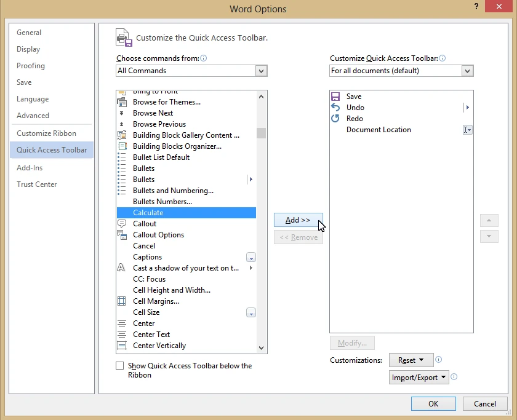Switch to the Customize Ribbon category

point(47,133)
